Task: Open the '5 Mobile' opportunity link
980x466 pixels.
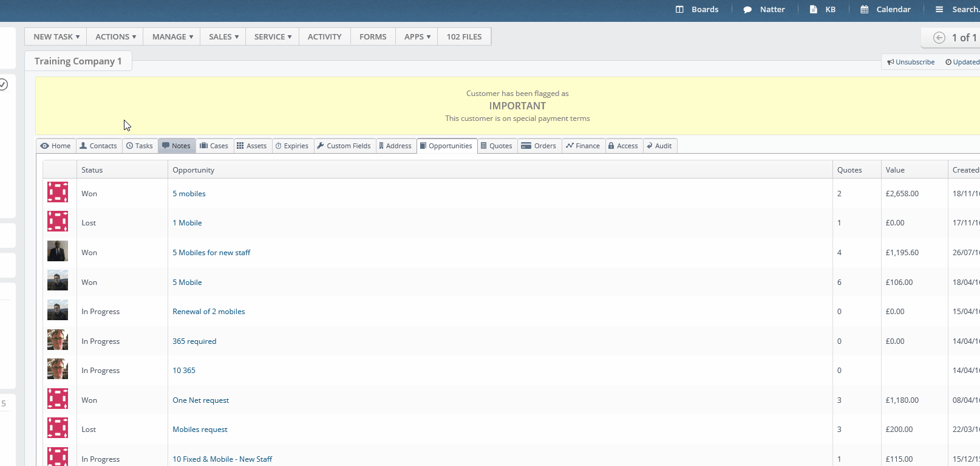Action: [x=187, y=283]
